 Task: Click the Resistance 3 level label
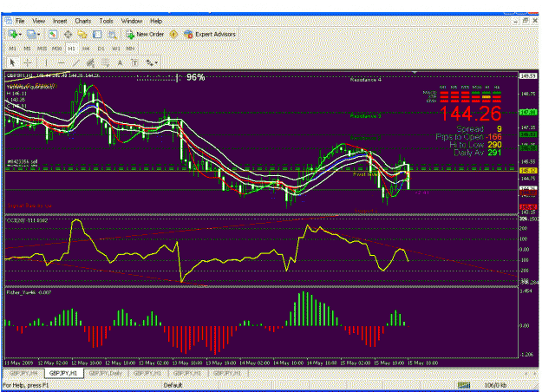pyautogui.click(x=365, y=116)
